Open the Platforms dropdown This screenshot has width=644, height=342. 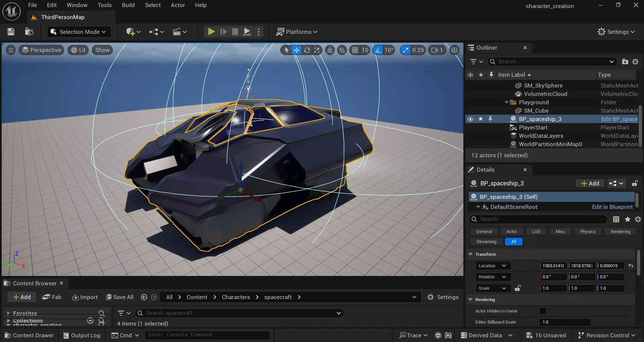coord(296,32)
